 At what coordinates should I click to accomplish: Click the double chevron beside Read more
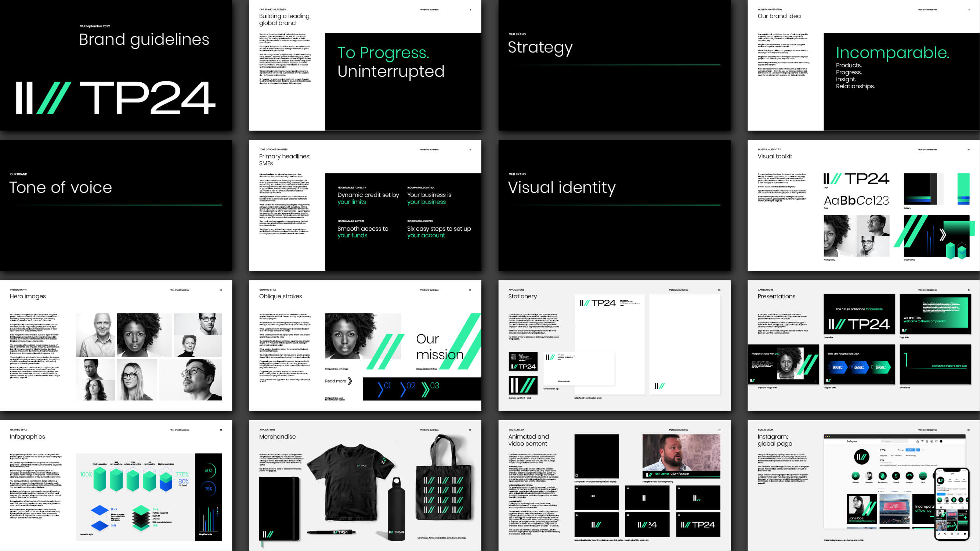(x=350, y=381)
